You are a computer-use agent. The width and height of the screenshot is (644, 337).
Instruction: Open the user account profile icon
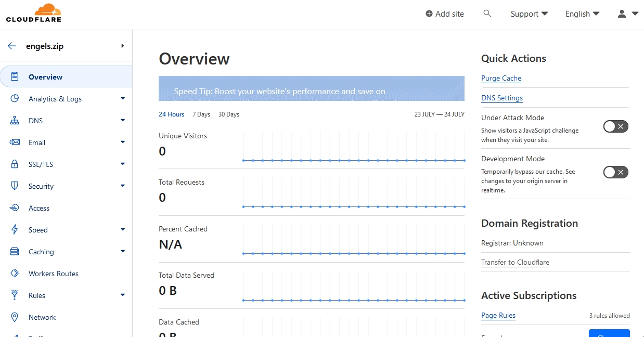622,14
